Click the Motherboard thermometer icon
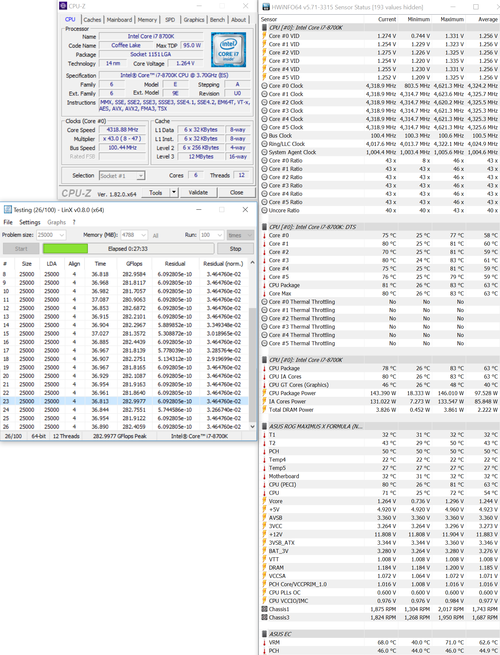500x655 pixels. click(264, 476)
